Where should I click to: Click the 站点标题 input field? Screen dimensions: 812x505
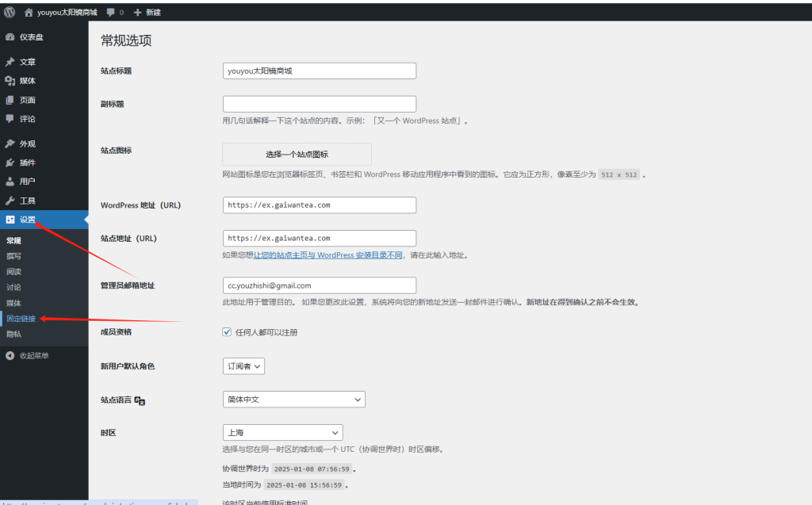point(319,71)
